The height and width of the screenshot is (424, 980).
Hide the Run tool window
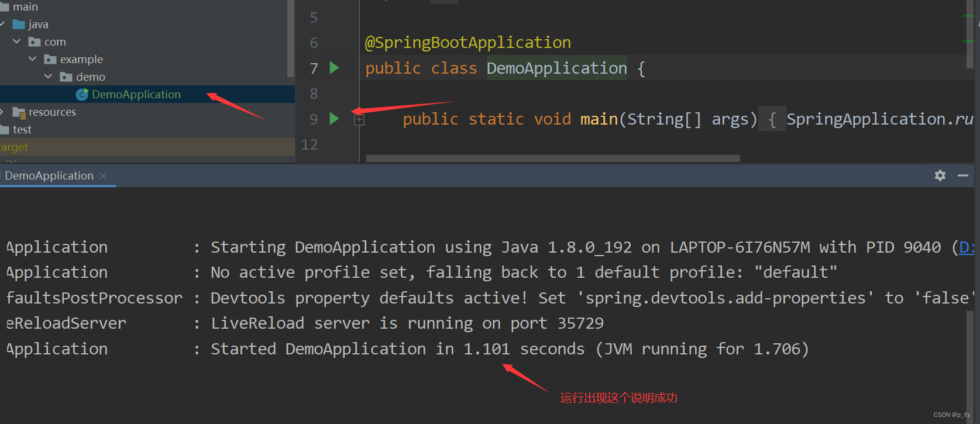click(x=963, y=175)
